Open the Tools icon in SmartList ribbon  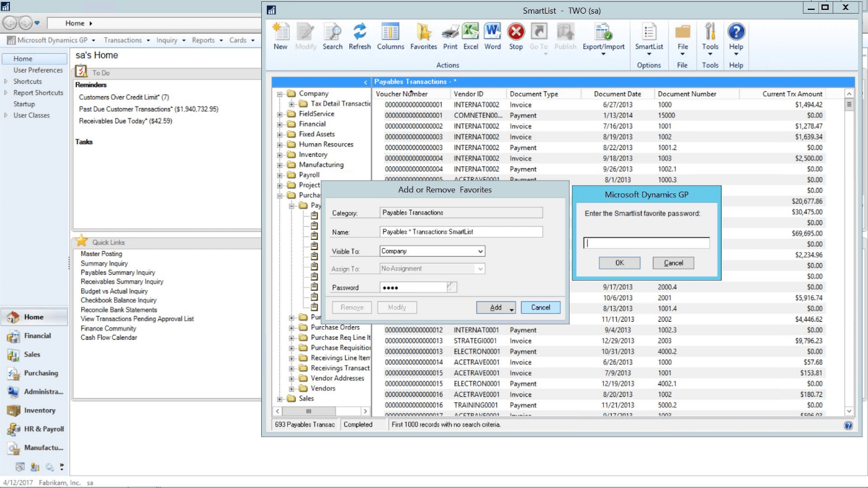pyautogui.click(x=710, y=32)
